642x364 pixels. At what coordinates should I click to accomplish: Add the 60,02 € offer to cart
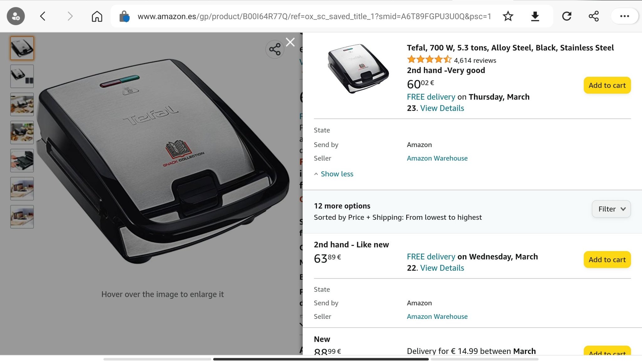tap(607, 85)
